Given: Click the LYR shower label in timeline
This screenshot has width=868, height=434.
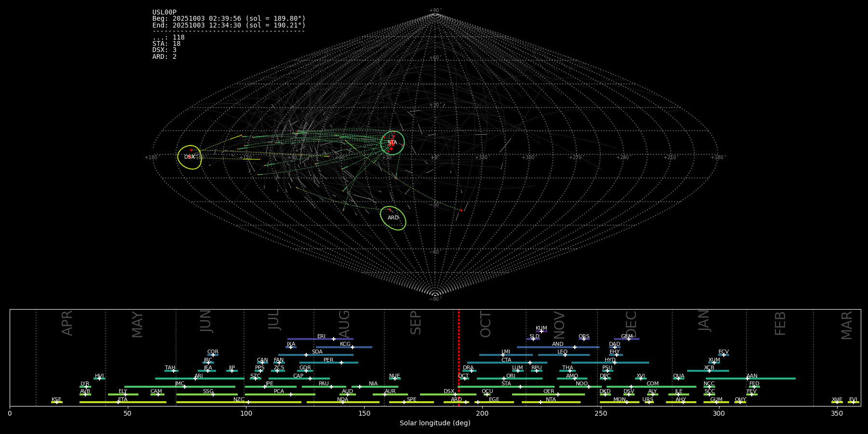Looking at the screenshot, I should 85,384.
